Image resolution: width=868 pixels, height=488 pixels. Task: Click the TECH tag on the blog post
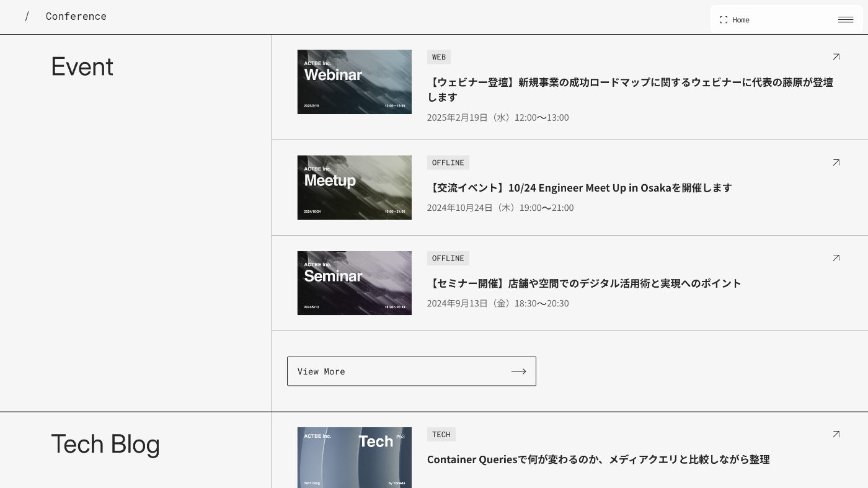(x=441, y=435)
